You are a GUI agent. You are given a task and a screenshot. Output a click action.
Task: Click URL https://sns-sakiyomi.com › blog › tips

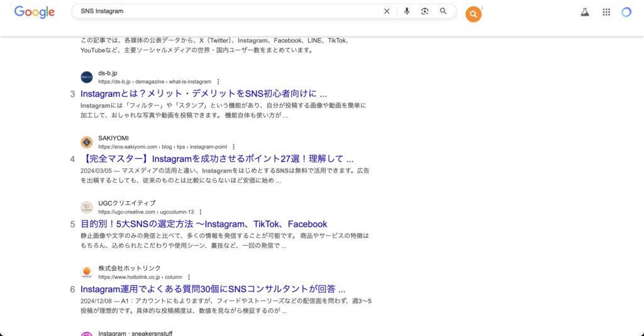(163, 147)
